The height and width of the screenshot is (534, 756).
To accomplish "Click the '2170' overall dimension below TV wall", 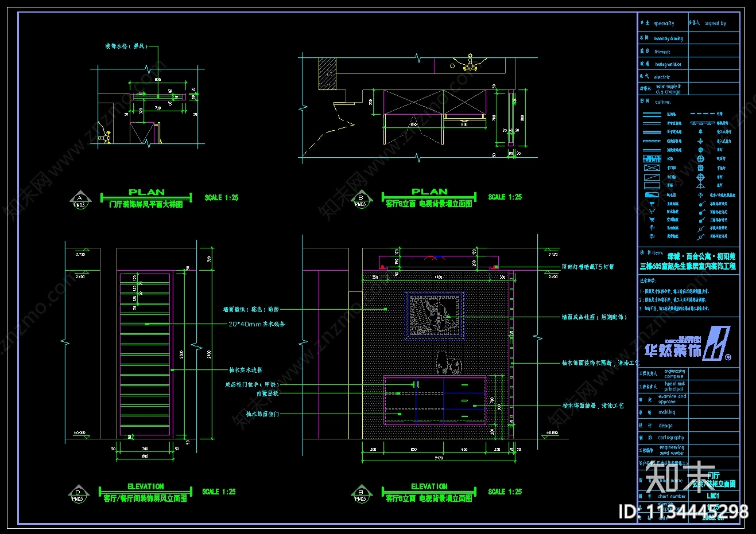I will pyautogui.click(x=439, y=458).
